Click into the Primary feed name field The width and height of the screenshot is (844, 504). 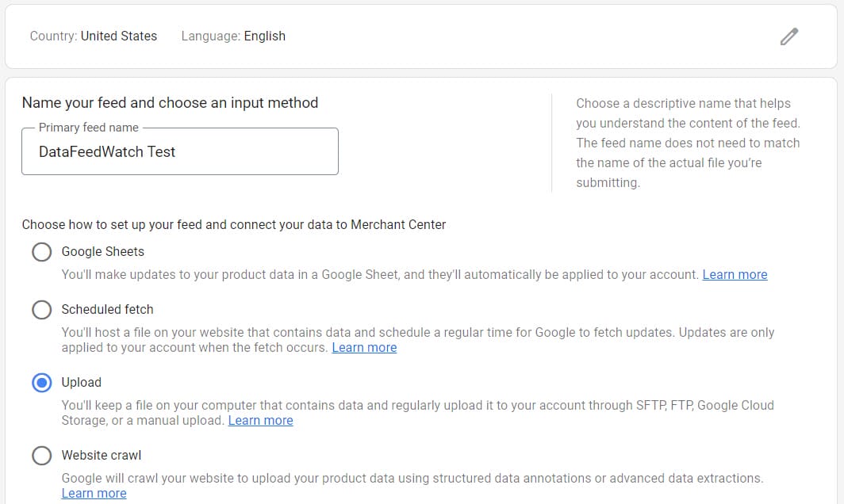(180, 152)
